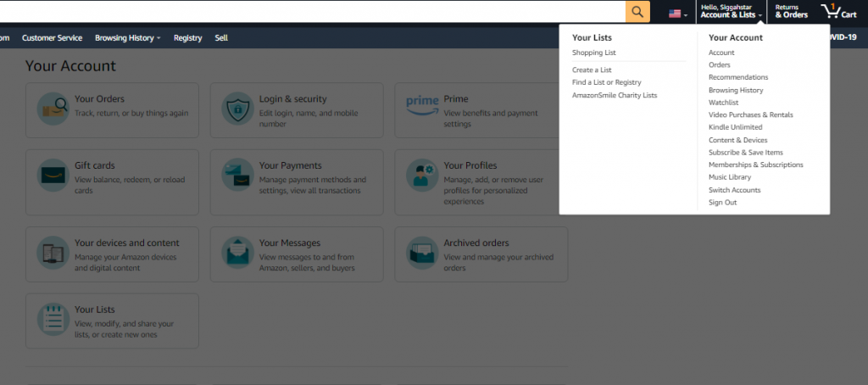868x385 pixels.
Task: Select Account in Your Account menu
Action: 721,53
